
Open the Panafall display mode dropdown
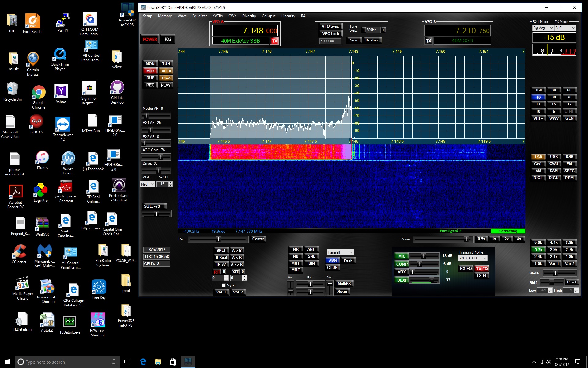click(340, 252)
